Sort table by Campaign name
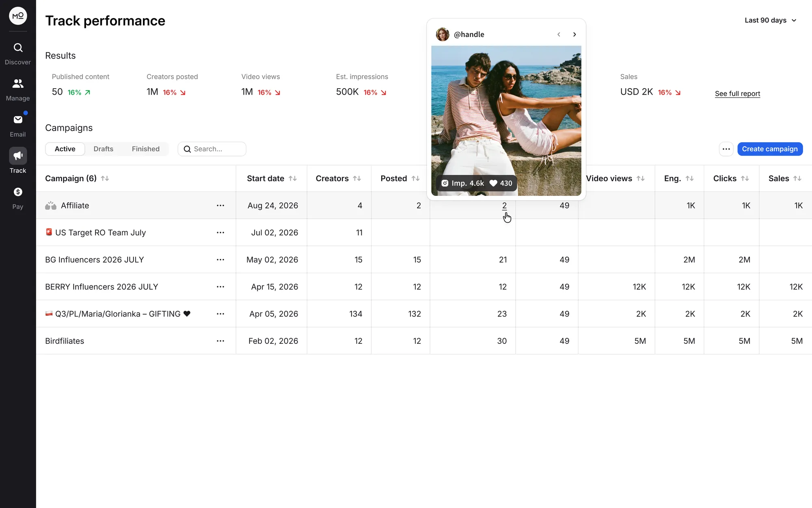This screenshot has height=508, width=812. pos(105,178)
